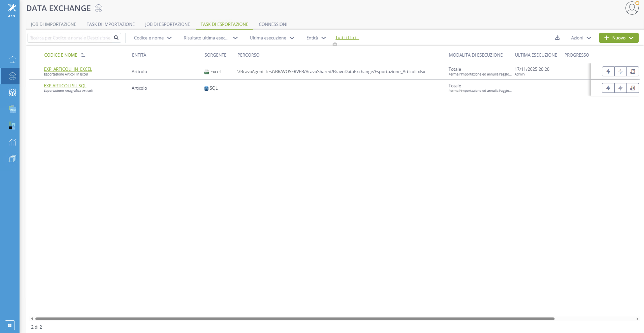644x333 pixels.
Task: Expand the Azioni dropdown menu
Action: tap(581, 38)
